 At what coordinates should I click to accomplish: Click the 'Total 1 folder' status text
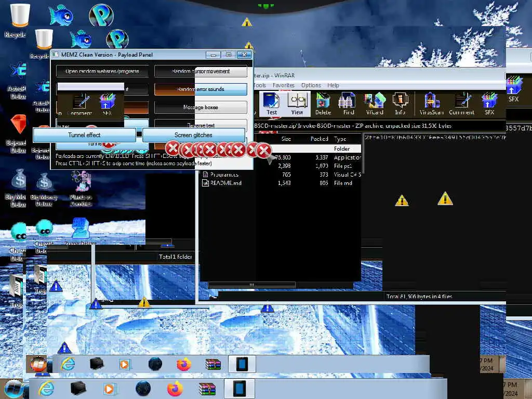tap(176, 257)
